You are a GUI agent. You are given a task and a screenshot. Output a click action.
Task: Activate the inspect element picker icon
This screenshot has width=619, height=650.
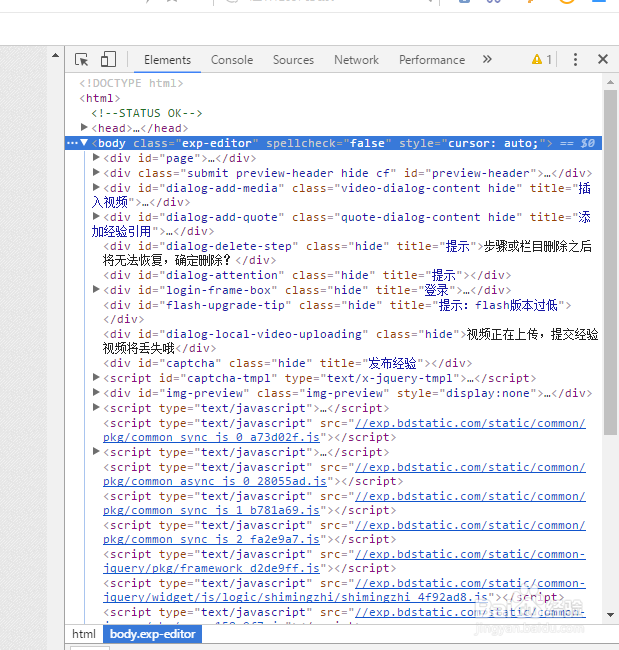pyautogui.click(x=82, y=59)
